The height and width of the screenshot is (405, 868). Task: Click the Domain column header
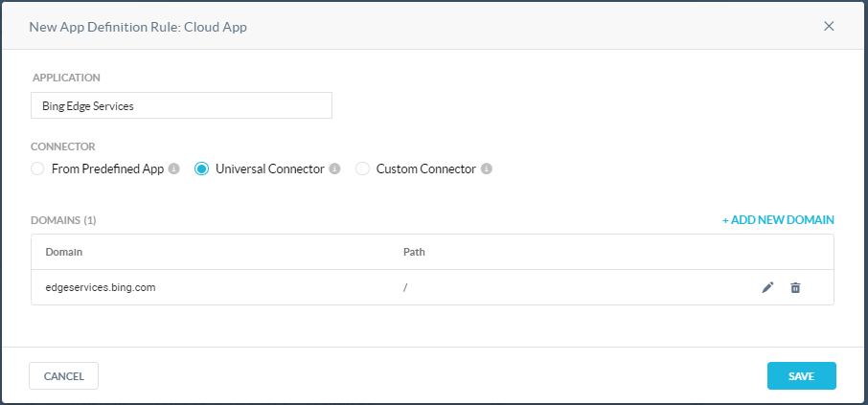pyautogui.click(x=63, y=253)
